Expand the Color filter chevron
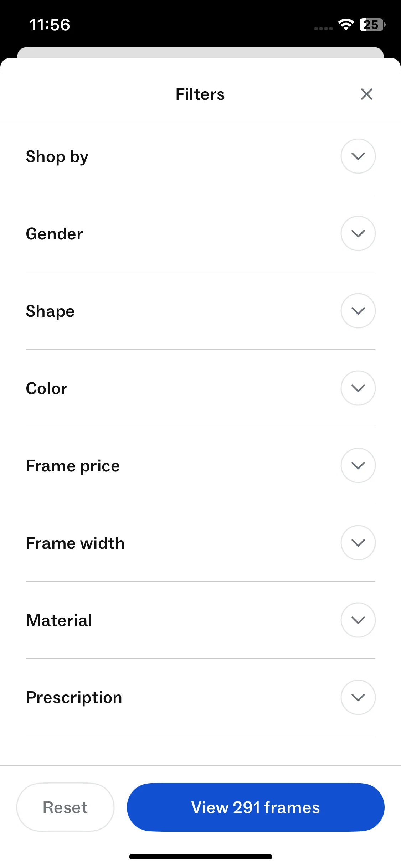The image size is (401, 868). tap(358, 388)
